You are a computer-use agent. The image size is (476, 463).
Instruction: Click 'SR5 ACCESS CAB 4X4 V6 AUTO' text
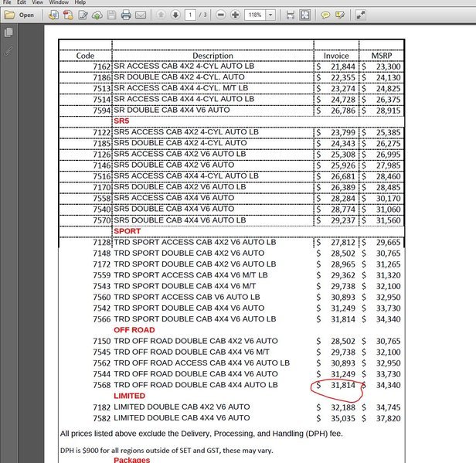[x=174, y=198]
